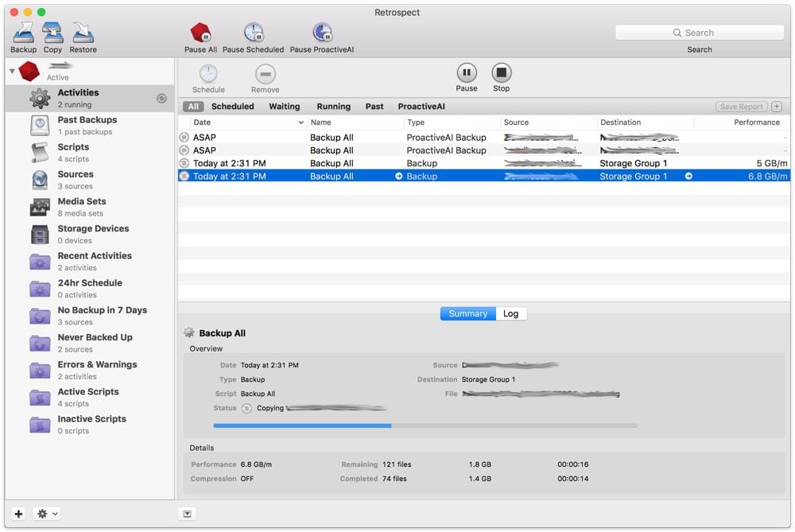795x532 pixels.
Task: Click the Schedule clock icon
Action: (208, 74)
